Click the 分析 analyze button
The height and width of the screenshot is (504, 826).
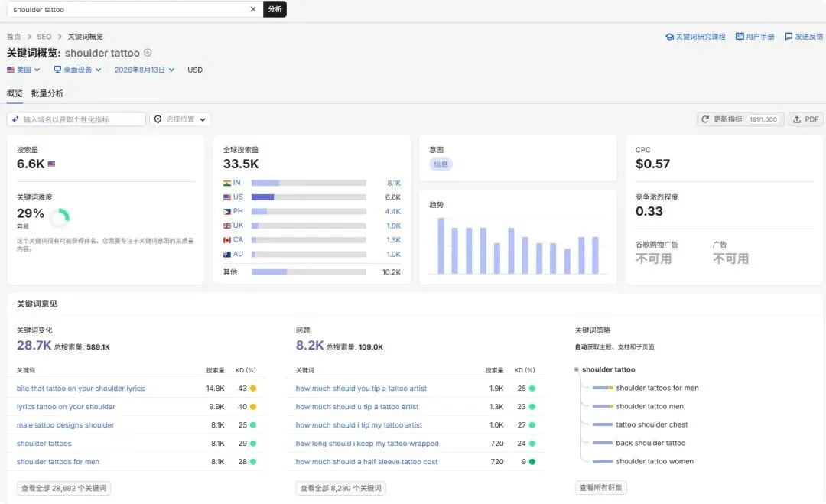pos(275,9)
